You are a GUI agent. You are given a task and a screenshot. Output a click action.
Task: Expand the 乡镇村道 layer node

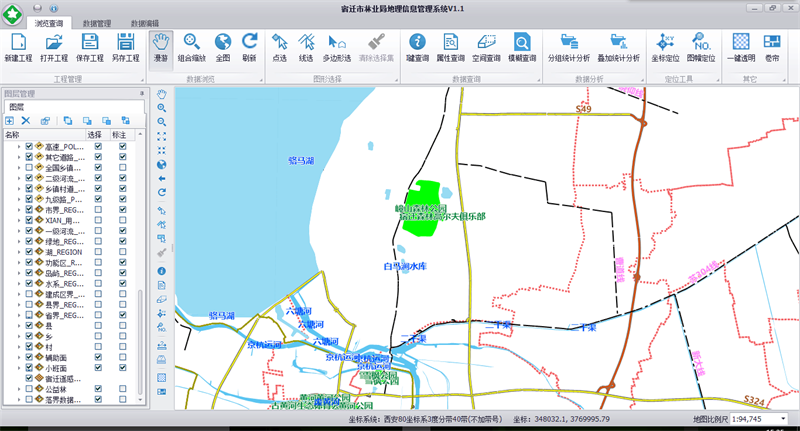[19, 189]
